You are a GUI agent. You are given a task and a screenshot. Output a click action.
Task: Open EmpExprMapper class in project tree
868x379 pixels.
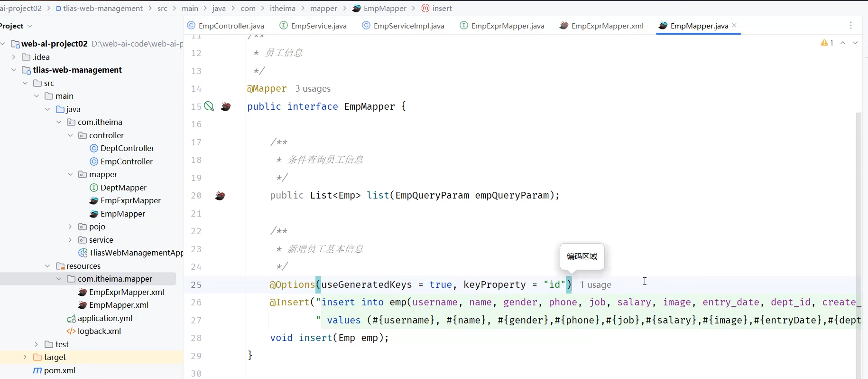(125, 200)
